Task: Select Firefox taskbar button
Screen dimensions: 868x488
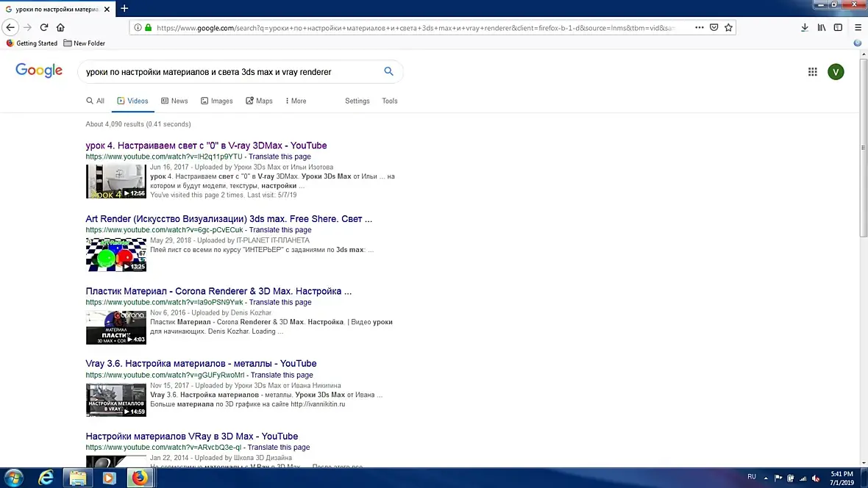Action: point(140,478)
